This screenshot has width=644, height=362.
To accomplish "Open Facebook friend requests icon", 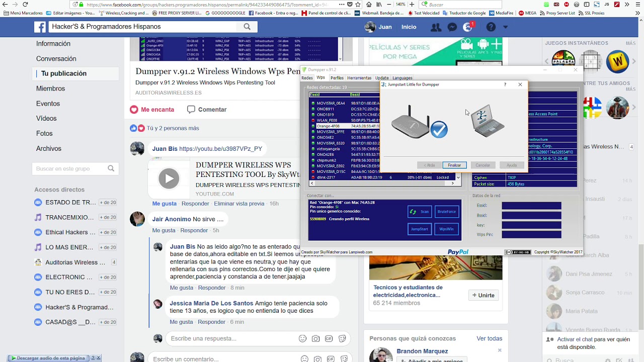I will [436, 27].
